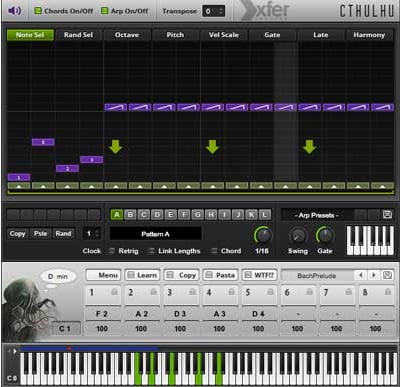Toggle the WTF!? button
This screenshot has height=387, width=400.
point(260,275)
